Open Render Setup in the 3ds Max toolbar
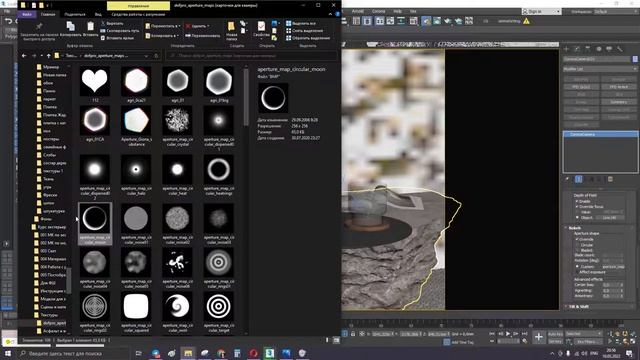Viewport: 640px width, 360px height. point(426,21)
